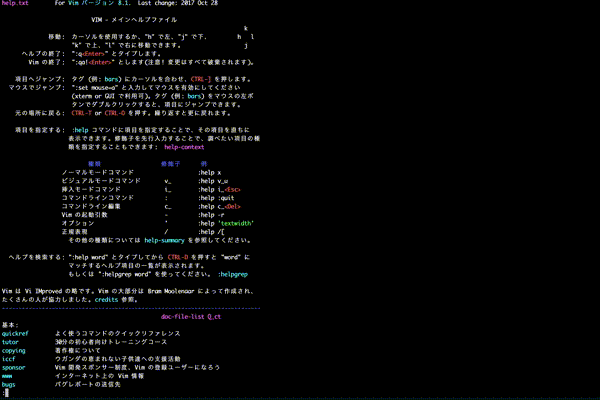Click the 修飾子 column header

[x=171, y=164]
